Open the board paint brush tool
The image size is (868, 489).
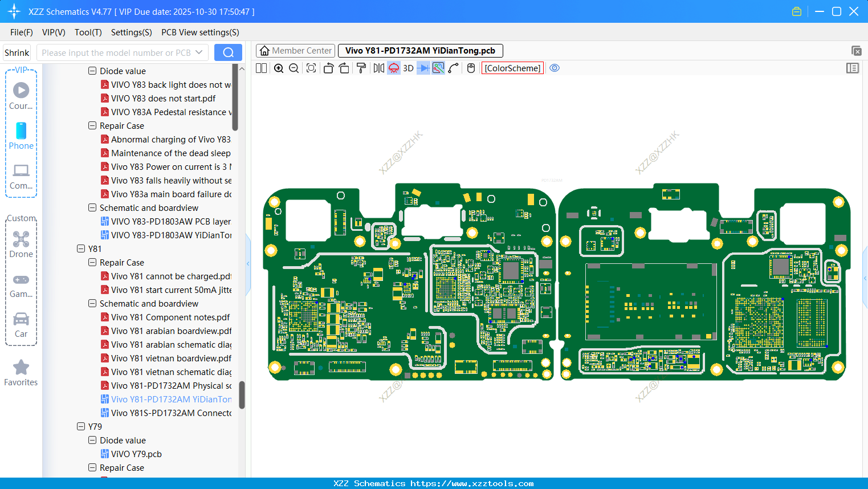click(361, 68)
